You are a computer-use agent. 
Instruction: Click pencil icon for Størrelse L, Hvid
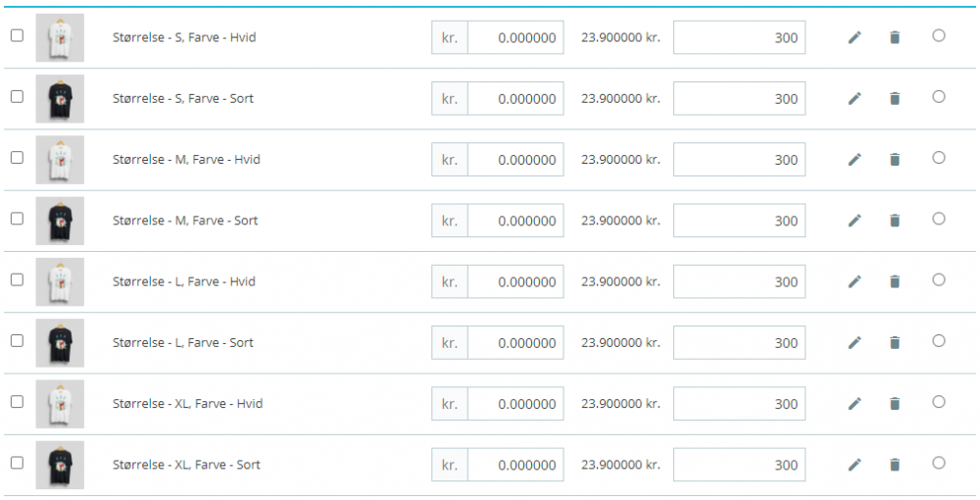point(855,281)
